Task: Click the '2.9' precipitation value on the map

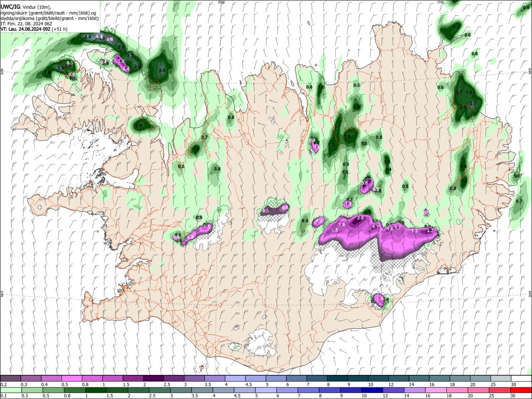Action: click(x=162, y=71)
